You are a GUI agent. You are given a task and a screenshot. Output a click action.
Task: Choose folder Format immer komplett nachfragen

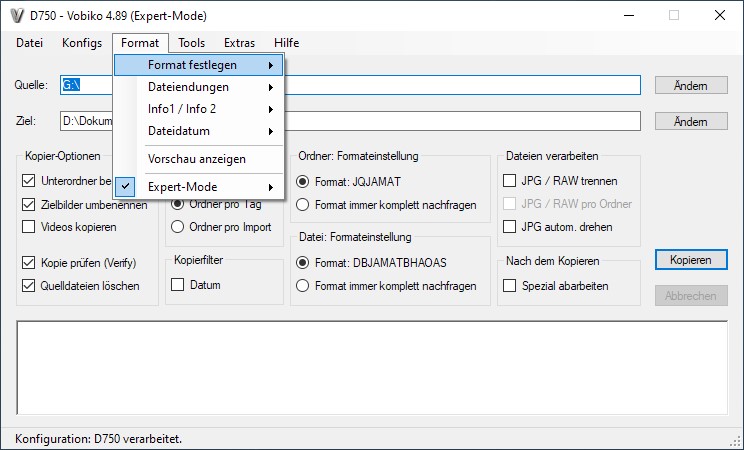pos(303,205)
